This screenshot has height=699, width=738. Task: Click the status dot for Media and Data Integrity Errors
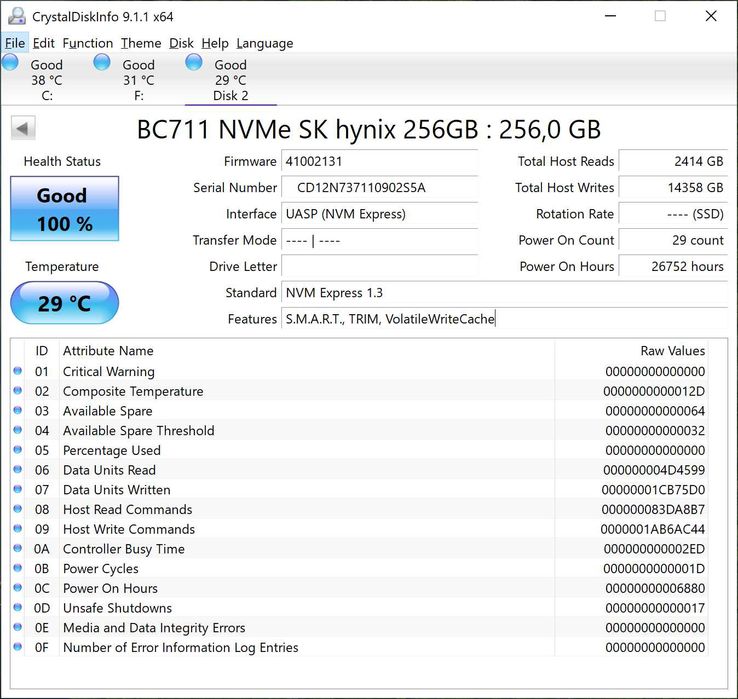[x=18, y=627]
